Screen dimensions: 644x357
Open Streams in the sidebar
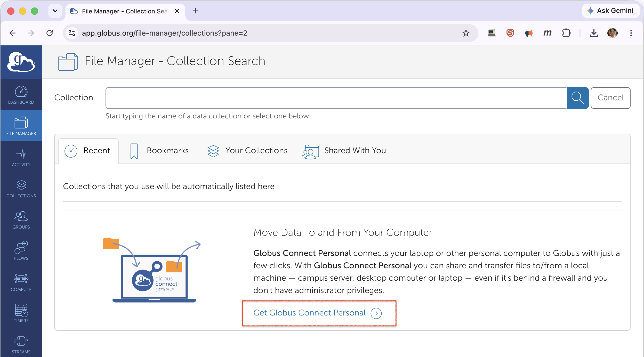(21, 344)
